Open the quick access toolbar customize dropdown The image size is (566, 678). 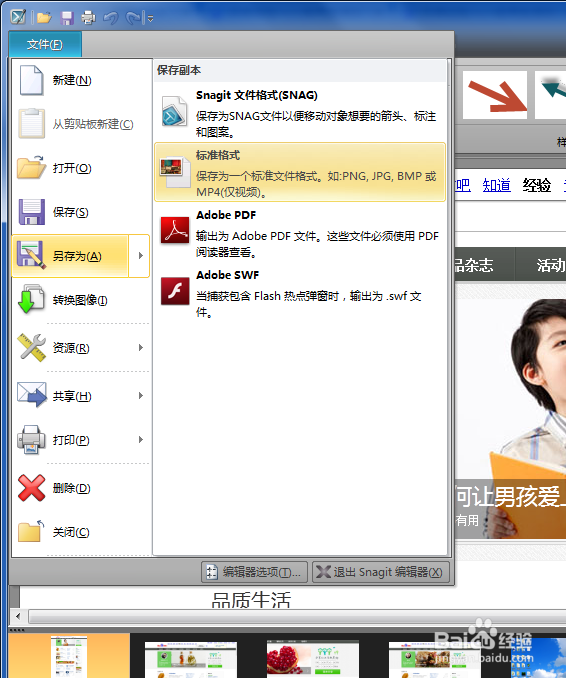[x=150, y=18]
